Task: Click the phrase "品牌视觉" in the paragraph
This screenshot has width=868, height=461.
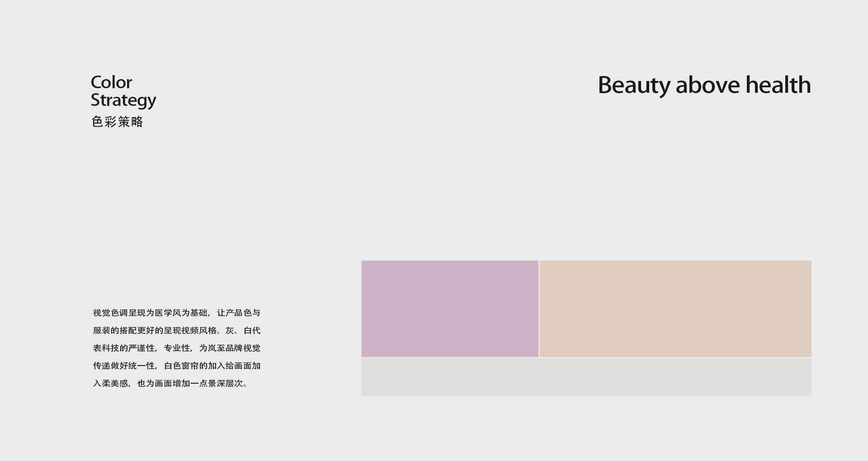Action: point(243,348)
